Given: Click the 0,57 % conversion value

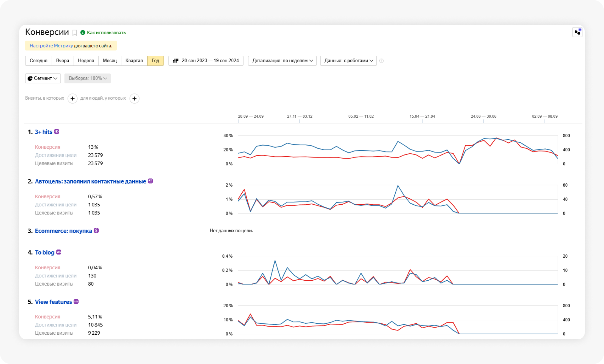Looking at the screenshot, I should tap(95, 197).
